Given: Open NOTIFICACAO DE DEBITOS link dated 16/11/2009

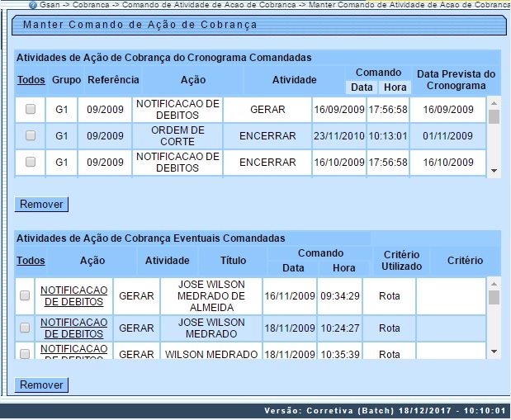Looking at the screenshot, I should click(x=73, y=295).
